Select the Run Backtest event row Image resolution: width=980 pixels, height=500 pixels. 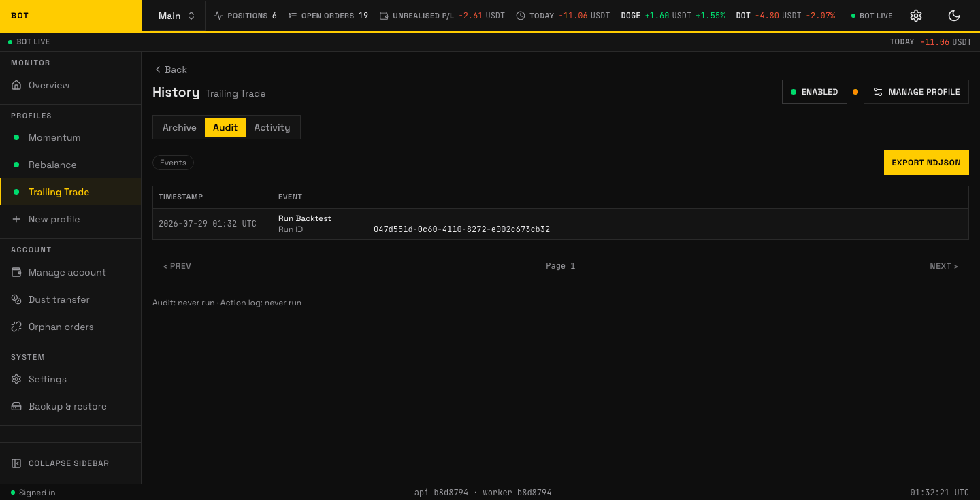(x=561, y=224)
